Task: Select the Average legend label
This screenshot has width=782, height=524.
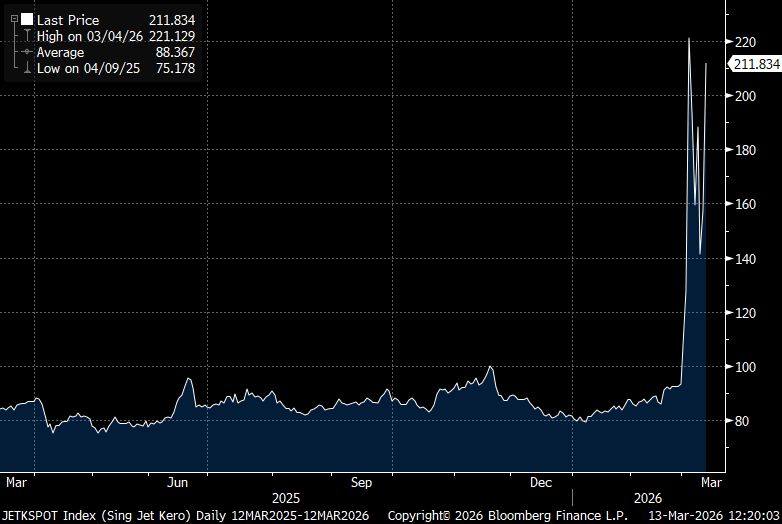Action: click(60, 52)
